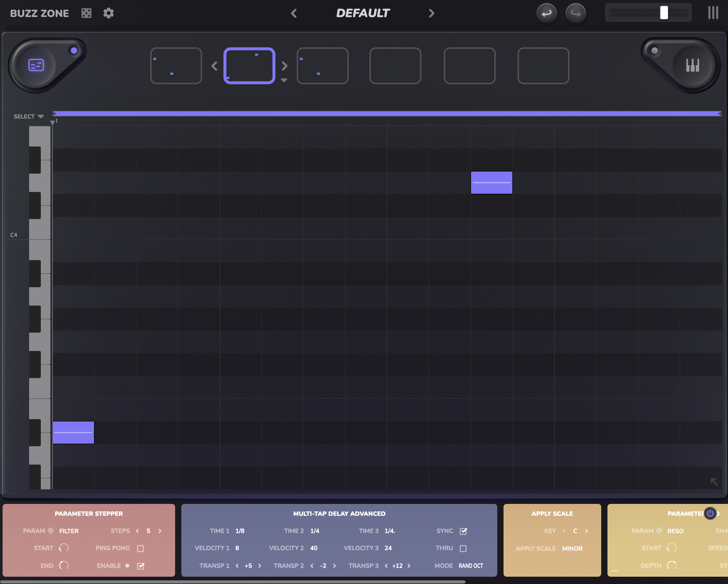This screenshot has width=728, height=584.
Task: Click the TIME 2 value 1/4
Action: pyautogui.click(x=315, y=531)
